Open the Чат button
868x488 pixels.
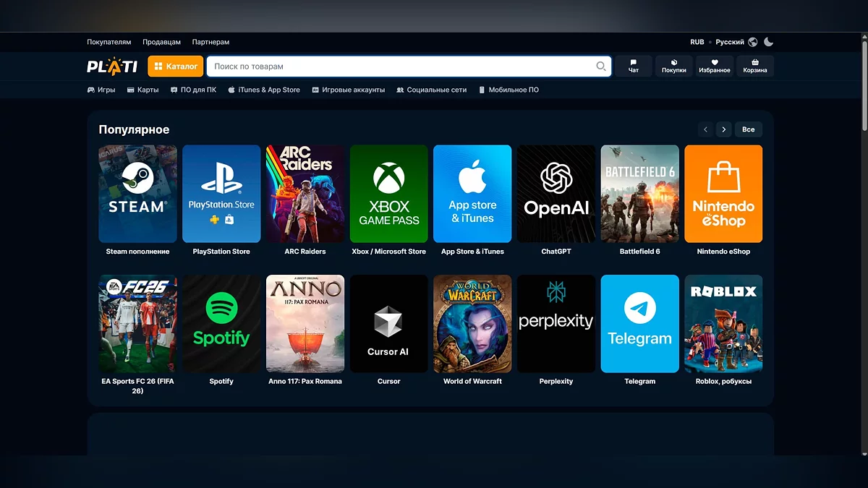tap(634, 67)
